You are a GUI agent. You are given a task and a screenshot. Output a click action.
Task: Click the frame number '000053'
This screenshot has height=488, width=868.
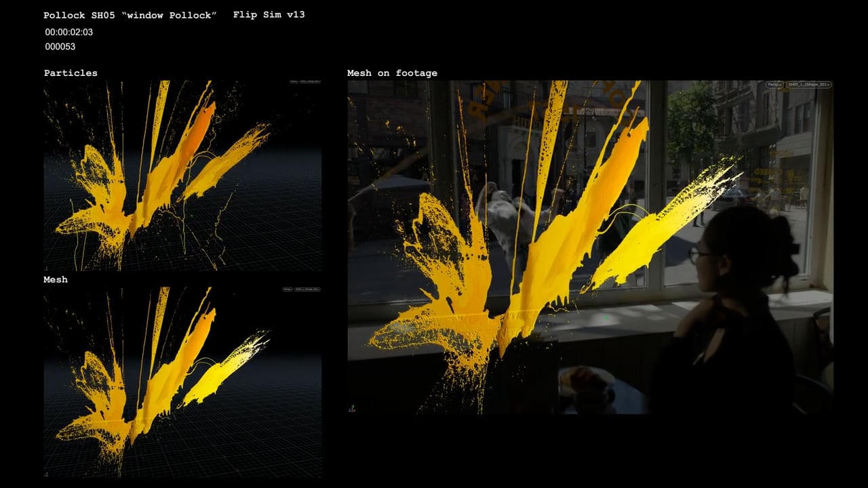click(x=60, y=47)
